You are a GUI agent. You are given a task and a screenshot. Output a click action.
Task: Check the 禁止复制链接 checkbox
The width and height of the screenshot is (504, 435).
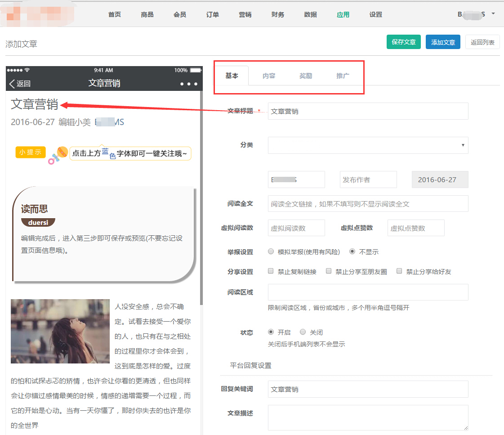pos(271,271)
